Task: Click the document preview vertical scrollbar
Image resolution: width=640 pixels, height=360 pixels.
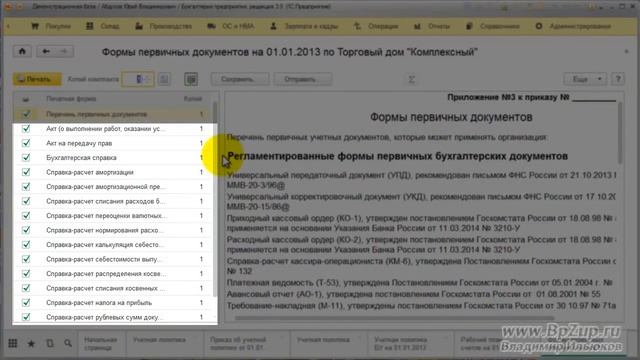Action: (x=620, y=133)
